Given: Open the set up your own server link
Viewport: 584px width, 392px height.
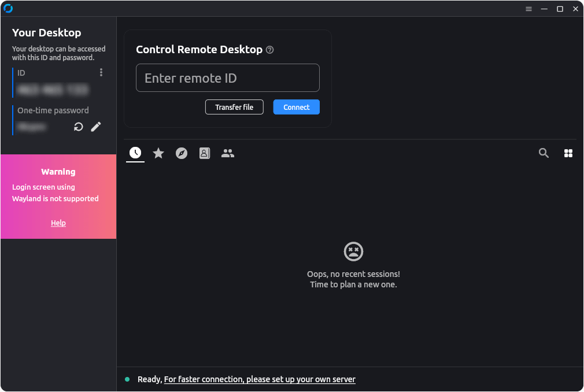Looking at the screenshot, I should [x=259, y=379].
